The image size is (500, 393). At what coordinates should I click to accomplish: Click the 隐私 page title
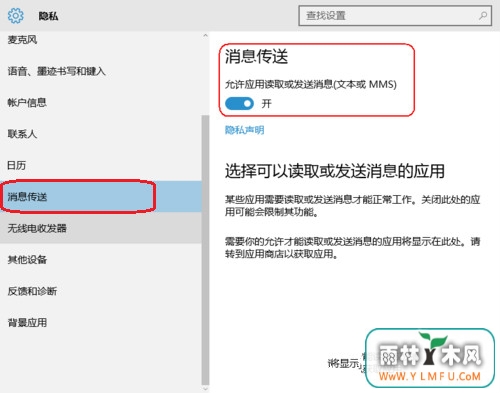pyautogui.click(x=48, y=16)
